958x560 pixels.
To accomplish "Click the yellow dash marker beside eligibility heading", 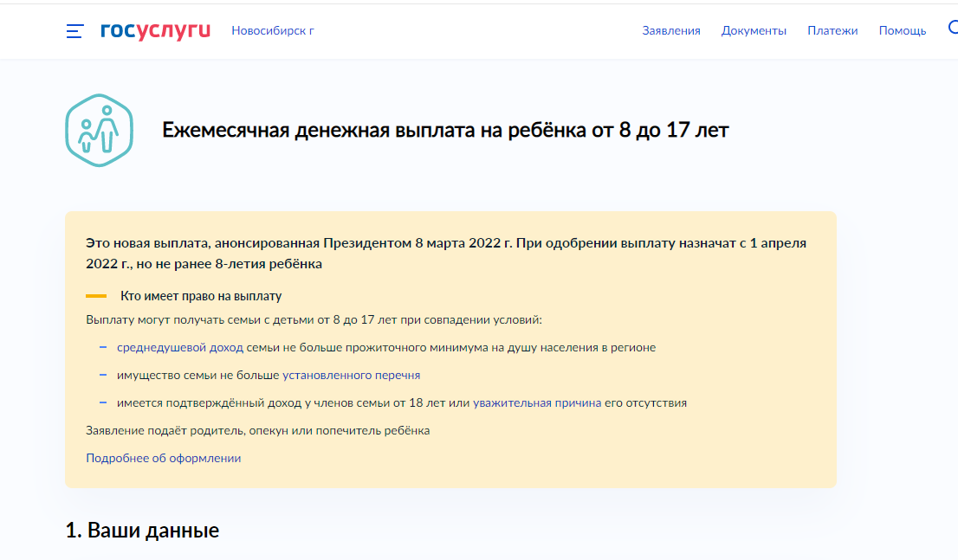I will [96, 296].
